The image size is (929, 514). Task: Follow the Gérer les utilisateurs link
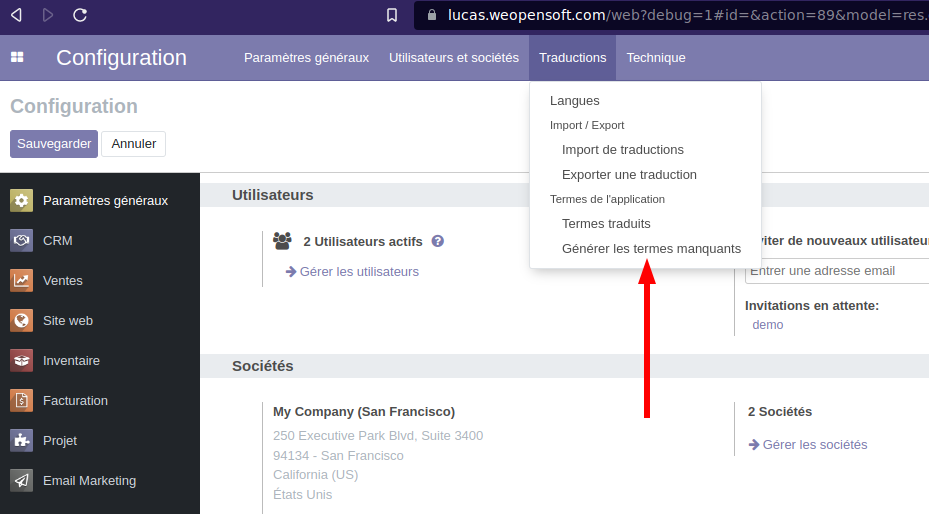(x=359, y=272)
